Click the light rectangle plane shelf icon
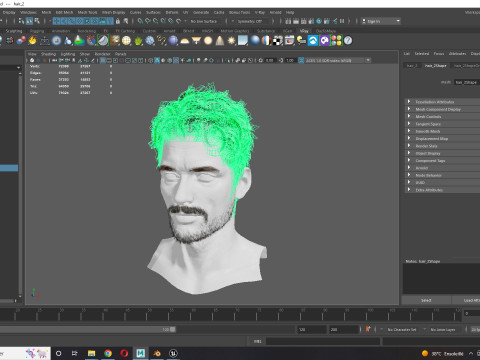 tap(243, 41)
